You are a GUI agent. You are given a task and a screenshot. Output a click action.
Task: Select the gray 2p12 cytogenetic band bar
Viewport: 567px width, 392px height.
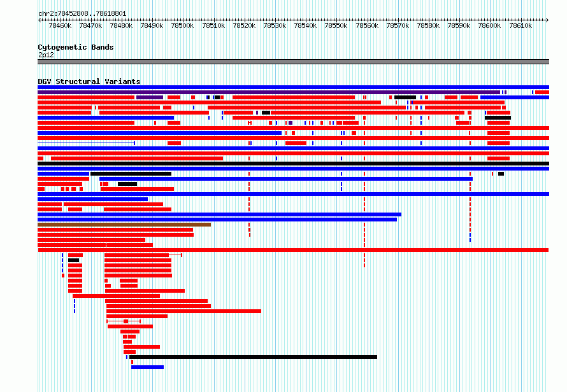(293, 62)
